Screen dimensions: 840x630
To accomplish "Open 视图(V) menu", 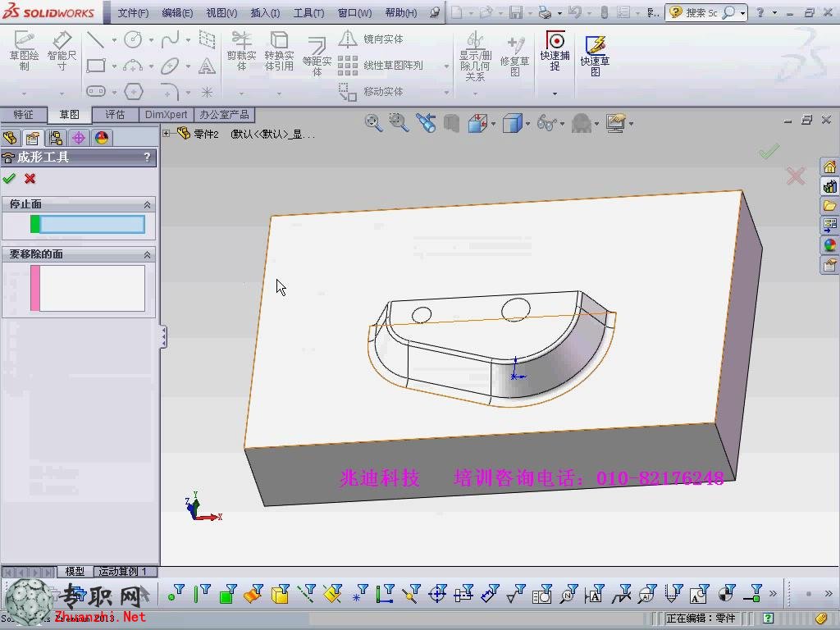I will 221,12.
